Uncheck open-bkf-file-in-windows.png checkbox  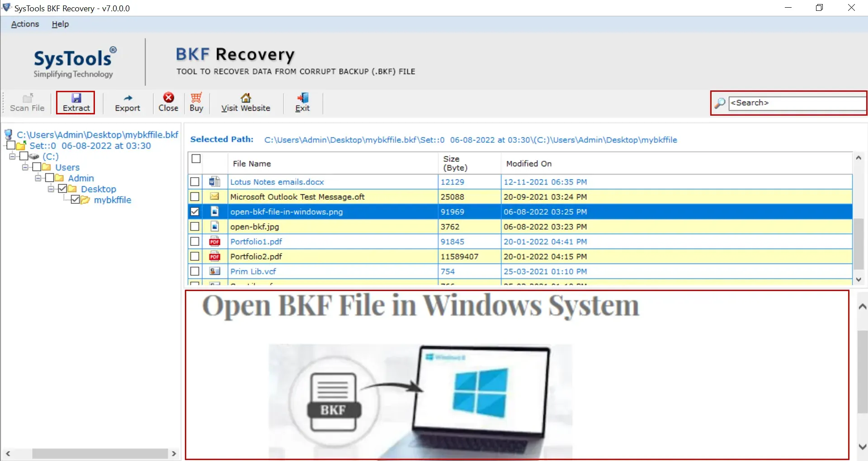click(x=195, y=212)
